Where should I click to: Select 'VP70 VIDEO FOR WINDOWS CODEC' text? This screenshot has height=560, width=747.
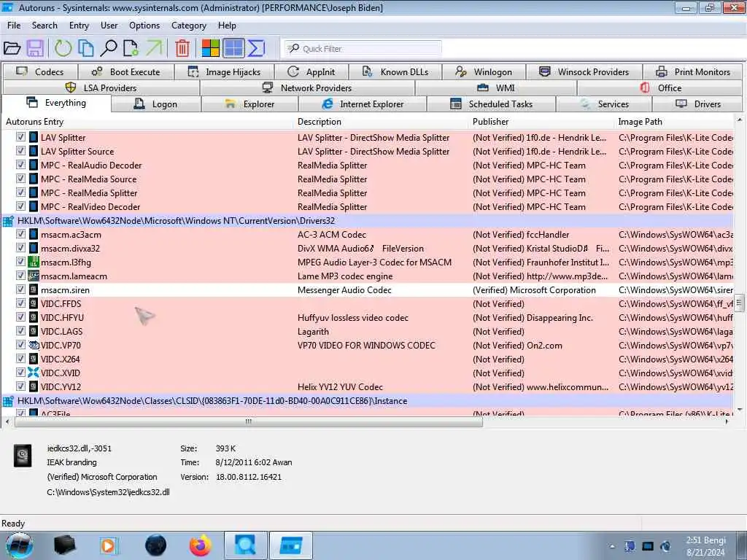(366, 345)
